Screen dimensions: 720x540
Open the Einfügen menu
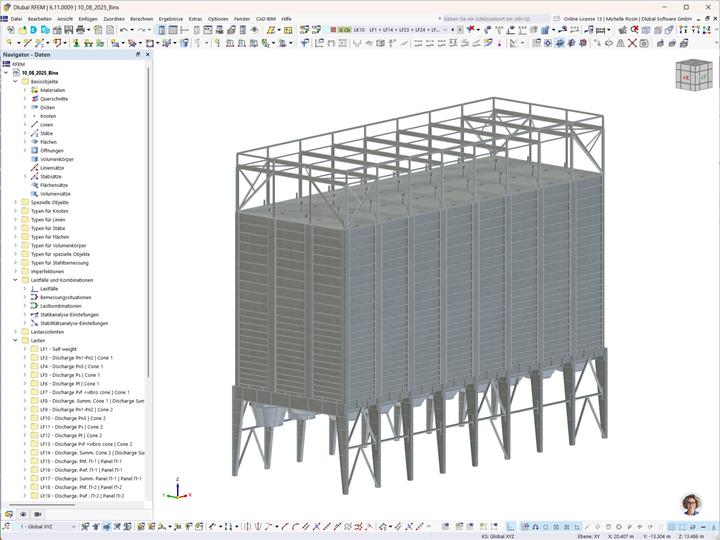coord(88,19)
